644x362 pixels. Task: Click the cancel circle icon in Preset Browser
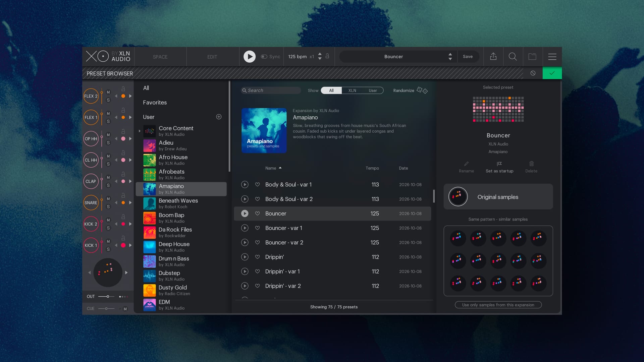(x=533, y=73)
